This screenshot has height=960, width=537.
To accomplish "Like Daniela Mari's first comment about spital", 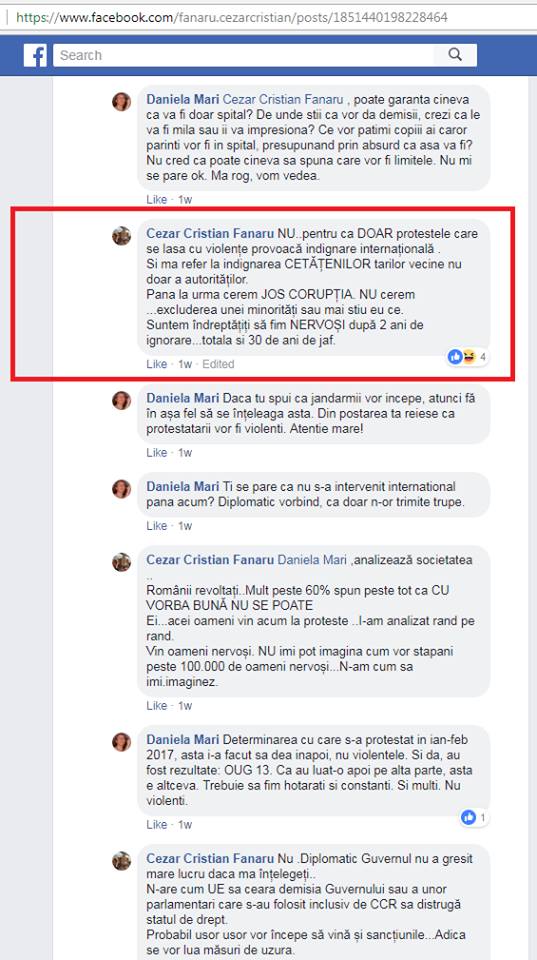I will (x=156, y=200).
